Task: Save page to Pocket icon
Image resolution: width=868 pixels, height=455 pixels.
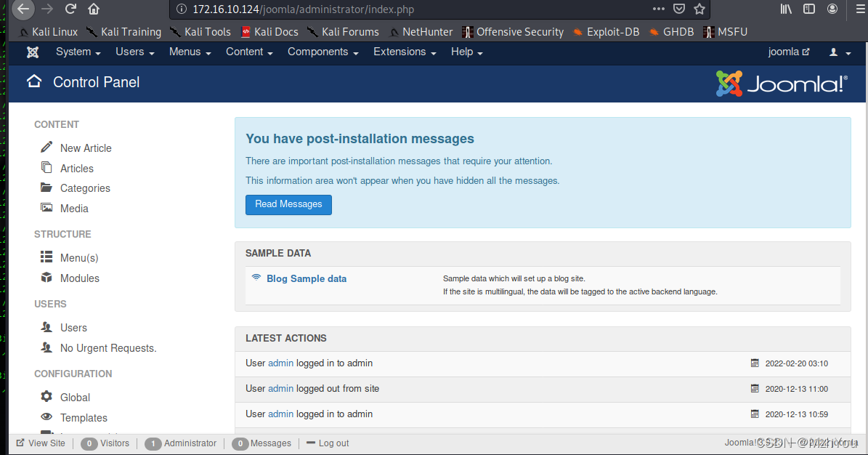Action: point(679,9)
